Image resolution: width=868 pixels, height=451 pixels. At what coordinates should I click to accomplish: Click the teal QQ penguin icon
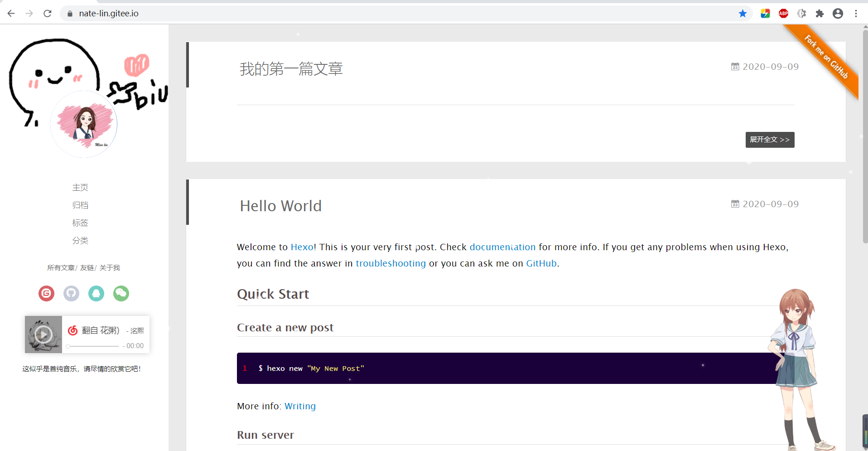pos(96,294)
